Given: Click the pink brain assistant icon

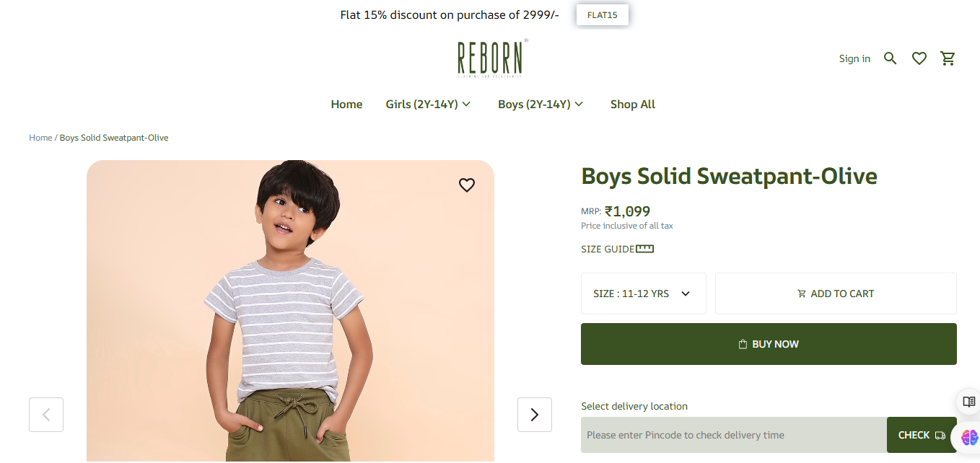Looking at the screenshot, I should coord(969,436).
